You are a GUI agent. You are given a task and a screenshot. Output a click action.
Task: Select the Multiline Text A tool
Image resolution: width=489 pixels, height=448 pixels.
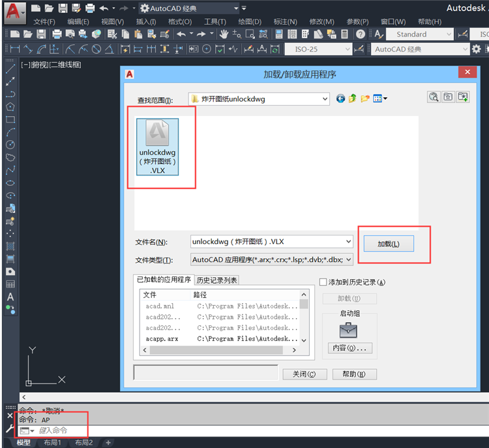coord(10,297)
